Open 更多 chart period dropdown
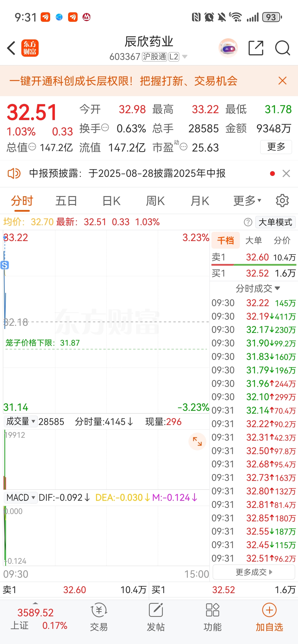 pyautogui.click(x=247, y=201)
